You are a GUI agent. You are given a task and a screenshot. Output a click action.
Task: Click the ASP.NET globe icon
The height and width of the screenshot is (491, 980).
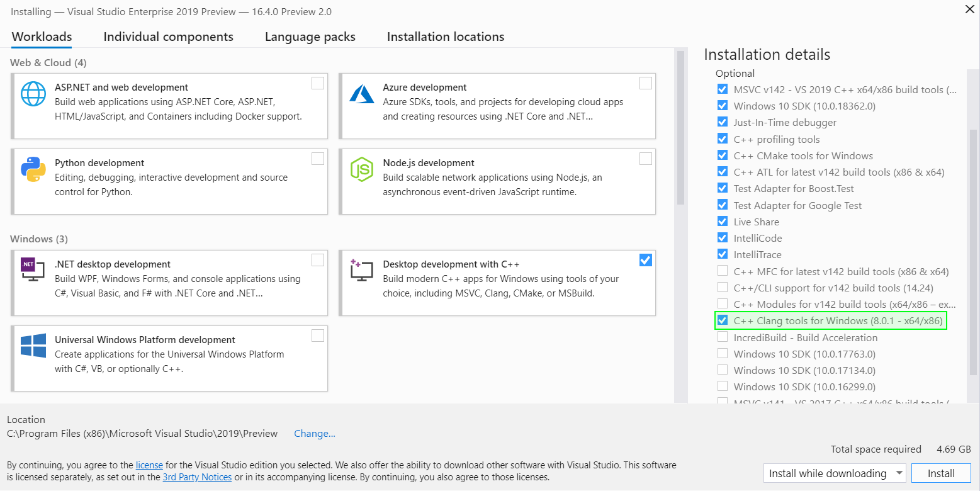pos(33,94)
